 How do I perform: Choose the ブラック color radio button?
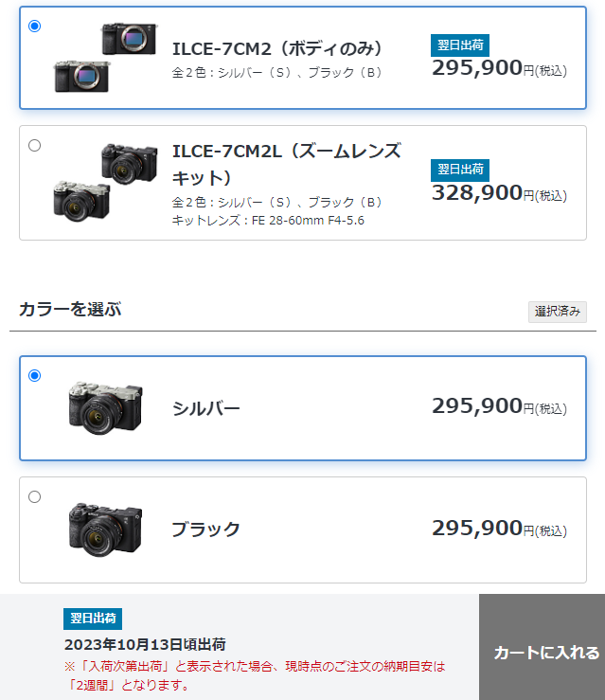pyautogui.click(x=34, y=497)
